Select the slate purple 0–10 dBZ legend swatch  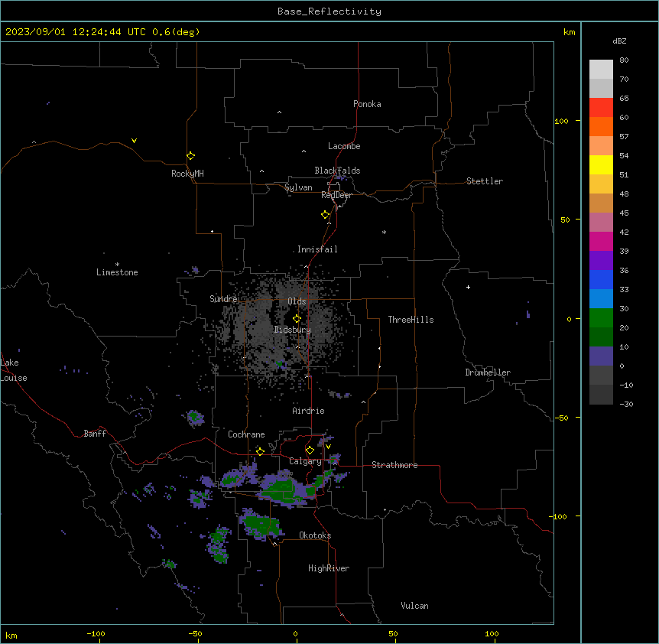[601, 356]
